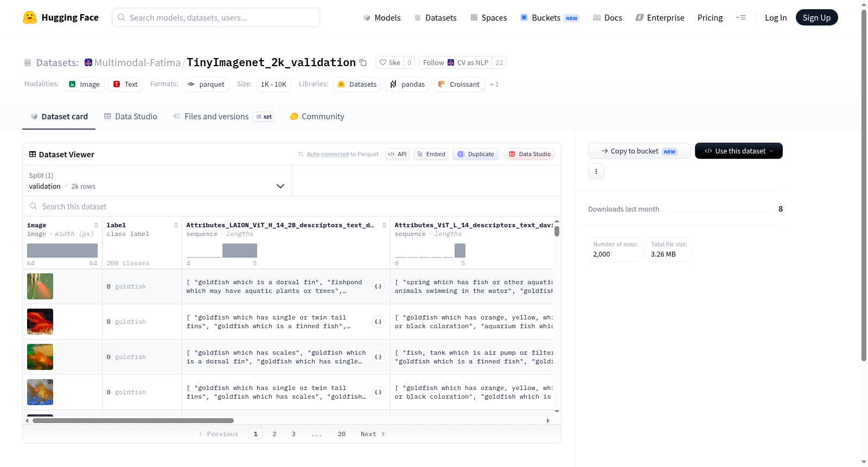868x467 pixels.
Task: Click Copy to bucket button
Action: [639, 151]
